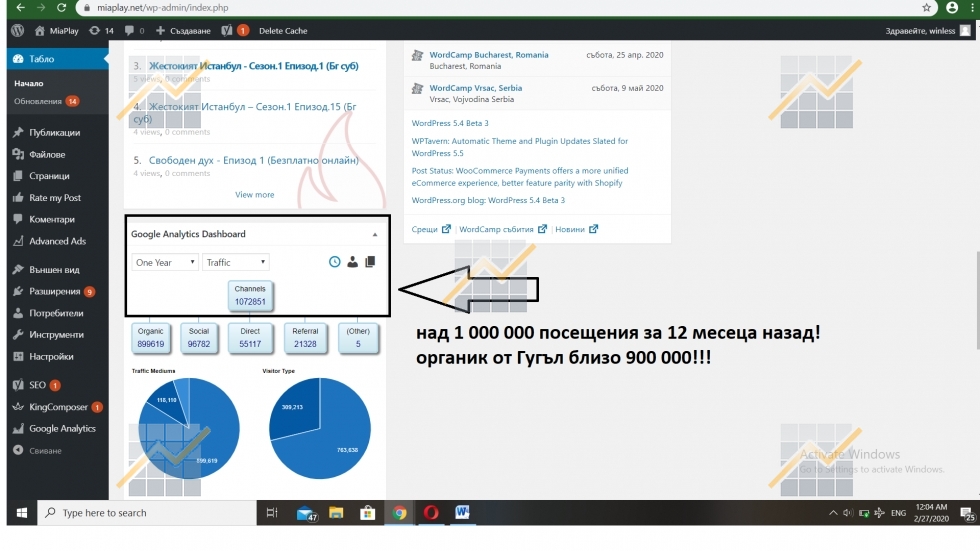Click Delete Cache in the admin bar
The width and height of the screenshot is (980, 551).
point(283,31)
